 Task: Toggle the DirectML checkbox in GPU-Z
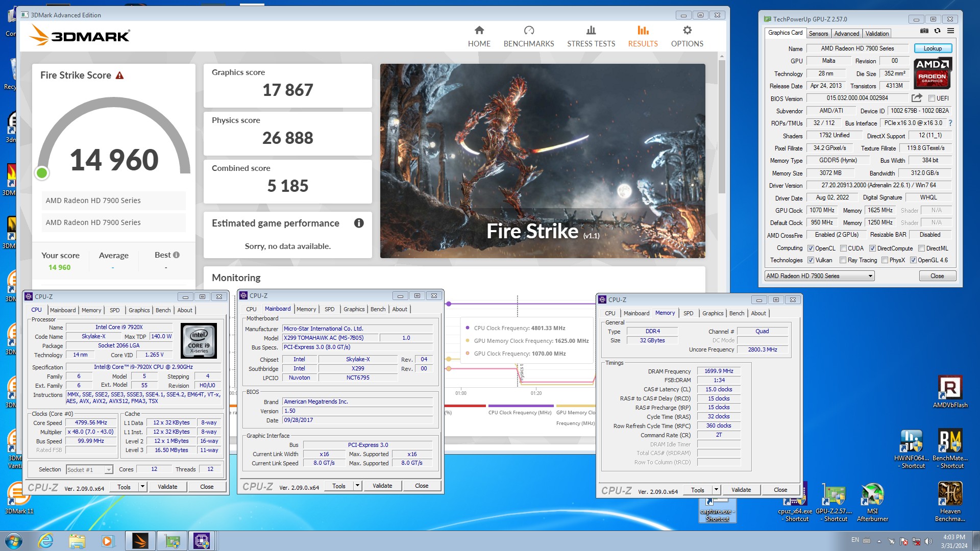click(921, 248)
